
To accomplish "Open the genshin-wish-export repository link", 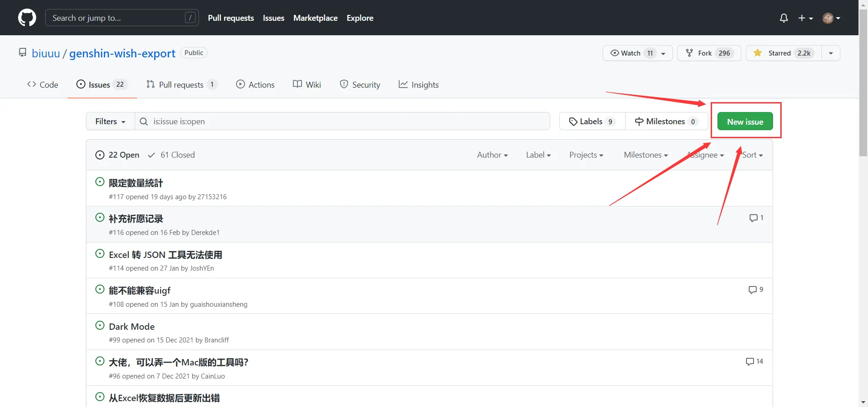I will (x=122, y=53).
